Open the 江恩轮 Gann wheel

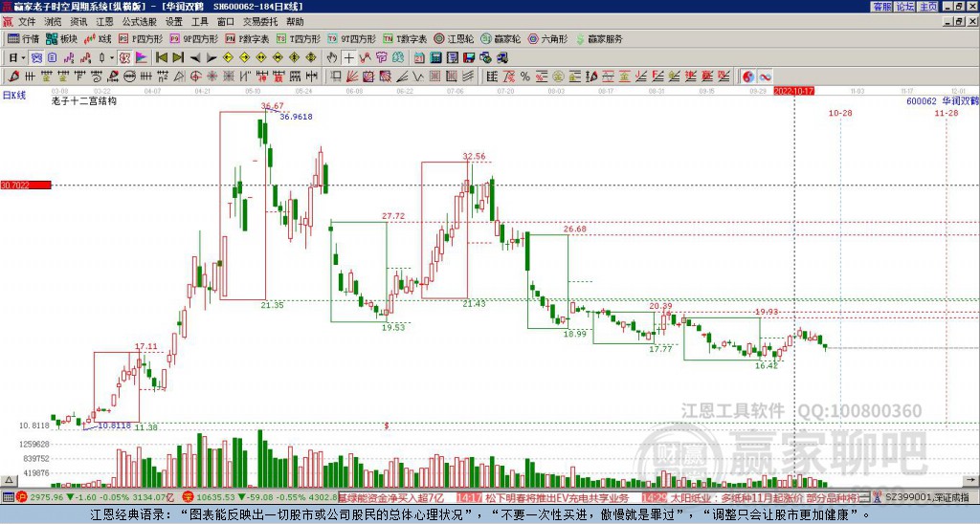[x=455, y=38]
